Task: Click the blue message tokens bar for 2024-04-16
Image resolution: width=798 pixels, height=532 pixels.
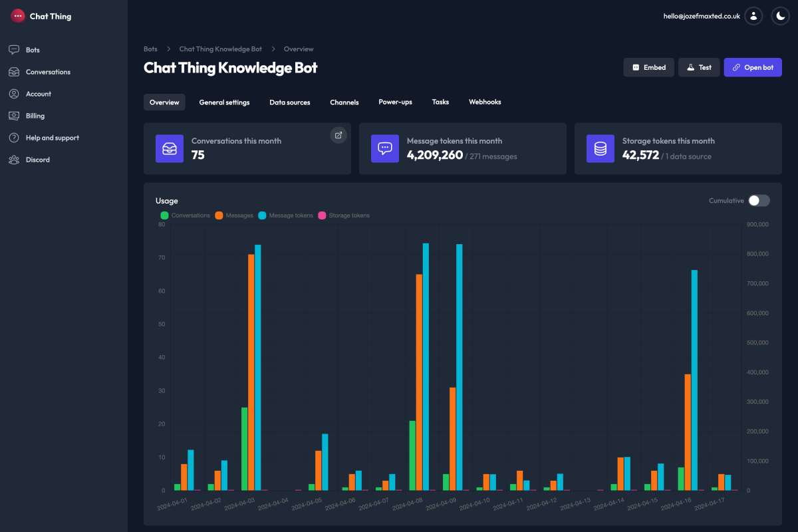Action: 694,380
